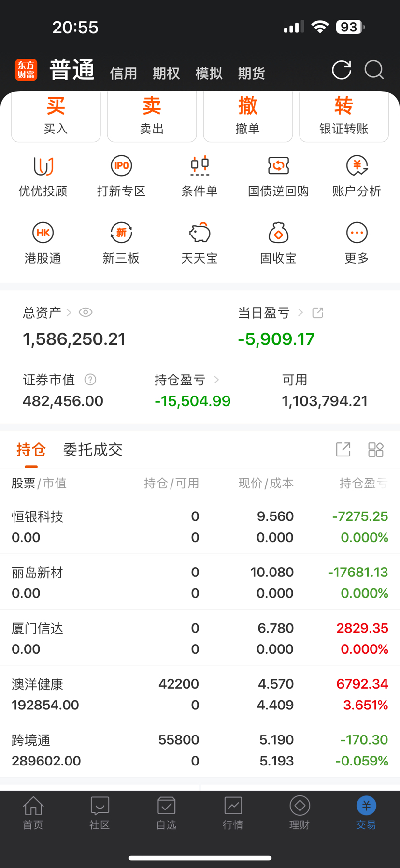The height and width of the screenshot is (868, 400).
Task: Toggle asset visibility eye icon
Action: point(86,312)
